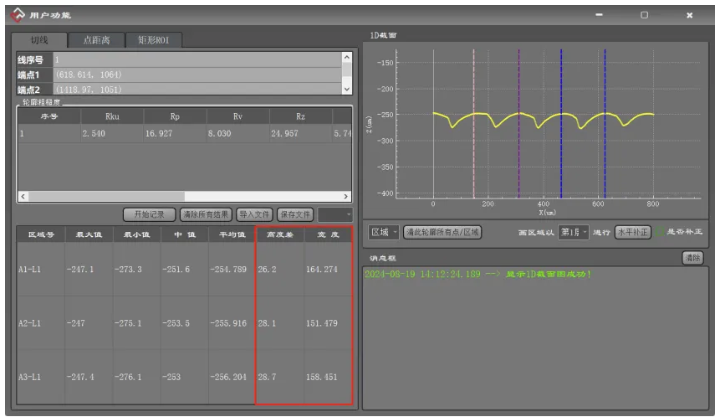Toggle the 是否补正 checkbox

[x=661, y=232]
